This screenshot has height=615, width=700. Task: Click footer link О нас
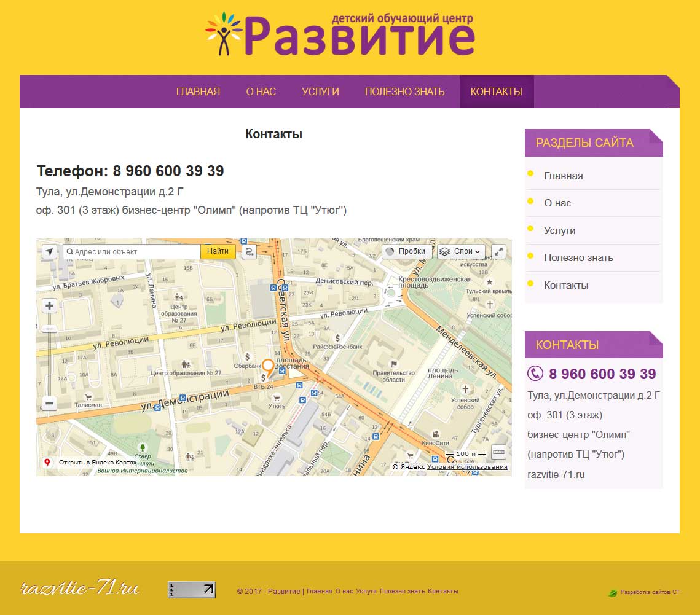(x=344, y=591)
